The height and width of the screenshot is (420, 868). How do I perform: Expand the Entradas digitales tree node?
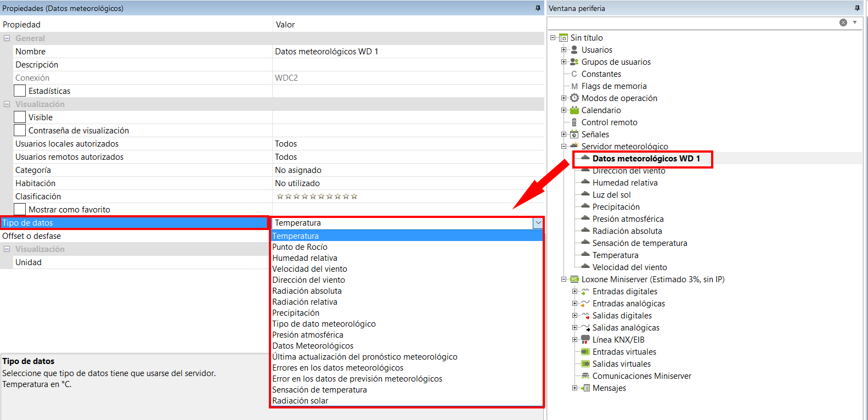click(574, 292)
